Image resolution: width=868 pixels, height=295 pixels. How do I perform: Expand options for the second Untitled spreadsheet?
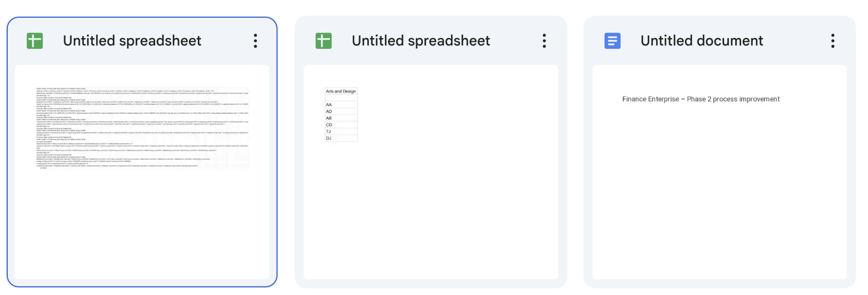[545, 40]
